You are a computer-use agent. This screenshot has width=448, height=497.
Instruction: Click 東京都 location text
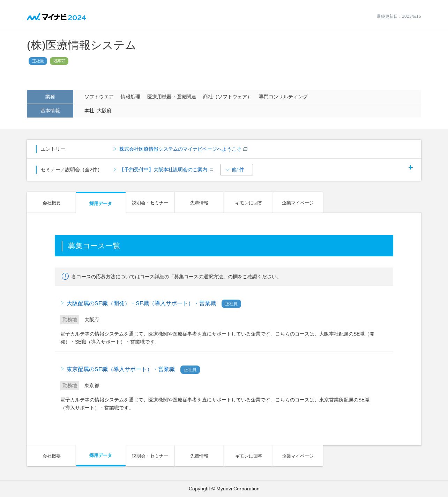[92, 385]
